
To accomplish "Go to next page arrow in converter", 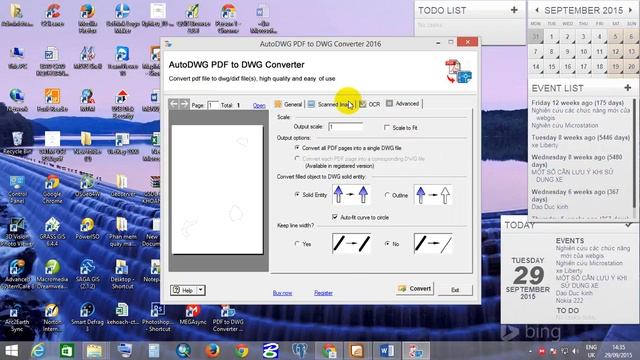I will pyautogui.click(x=184, y=104).
